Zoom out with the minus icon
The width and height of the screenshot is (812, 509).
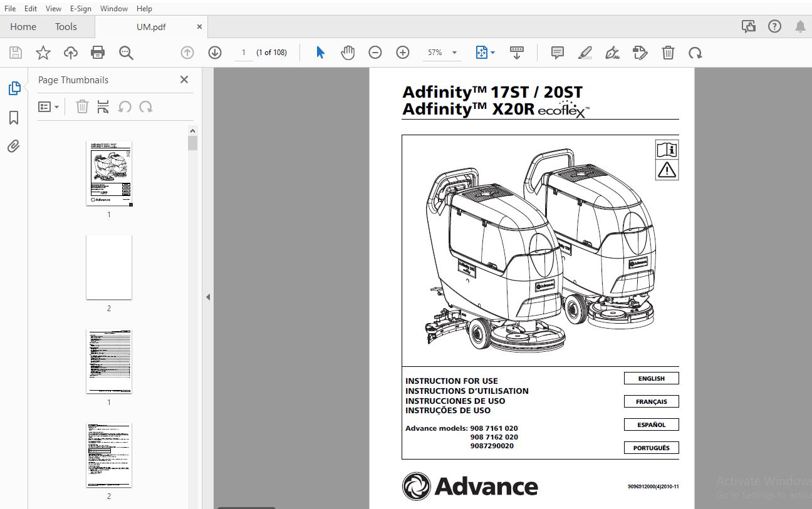pyautogui.click(x=375, y=53)
